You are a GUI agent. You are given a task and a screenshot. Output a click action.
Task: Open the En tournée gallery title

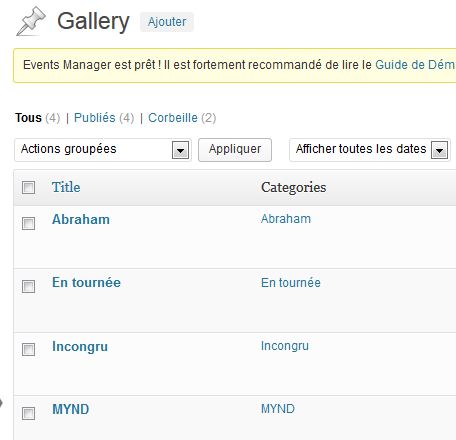coord(86,282)
